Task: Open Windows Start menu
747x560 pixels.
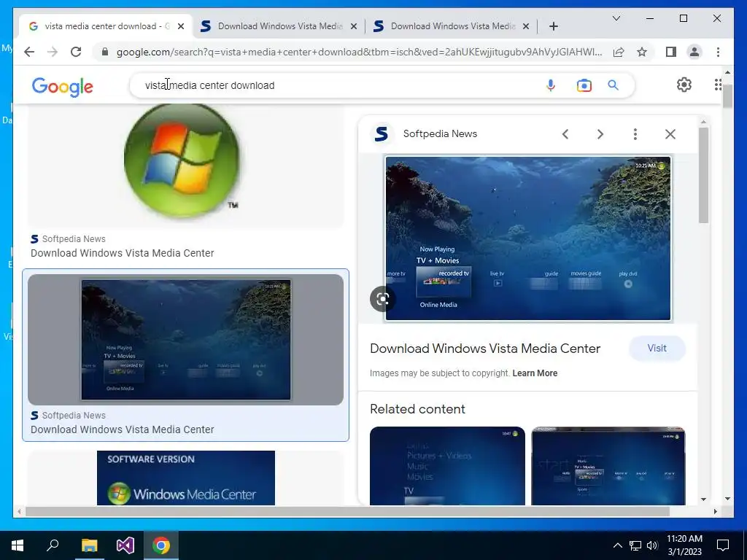Action: 18,545
